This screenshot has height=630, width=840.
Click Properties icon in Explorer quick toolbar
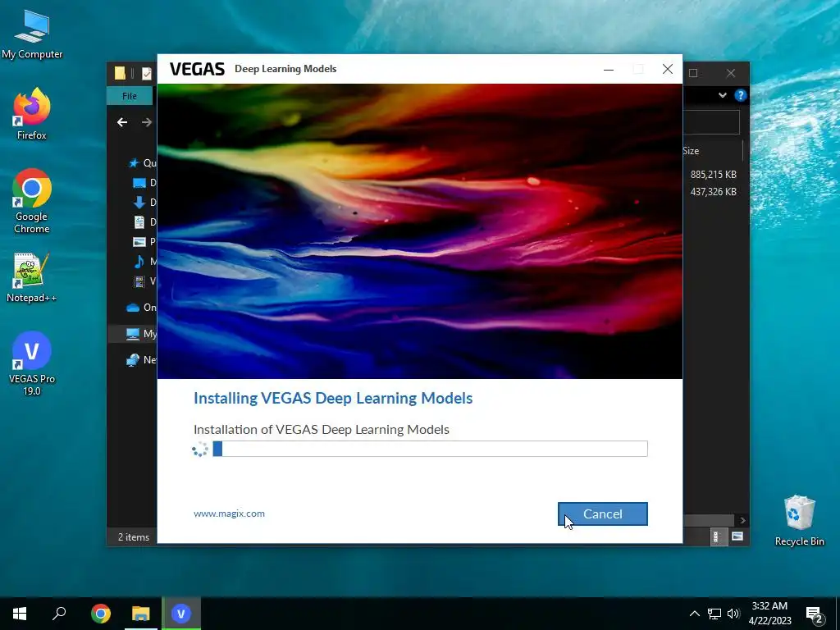point(146,73)
